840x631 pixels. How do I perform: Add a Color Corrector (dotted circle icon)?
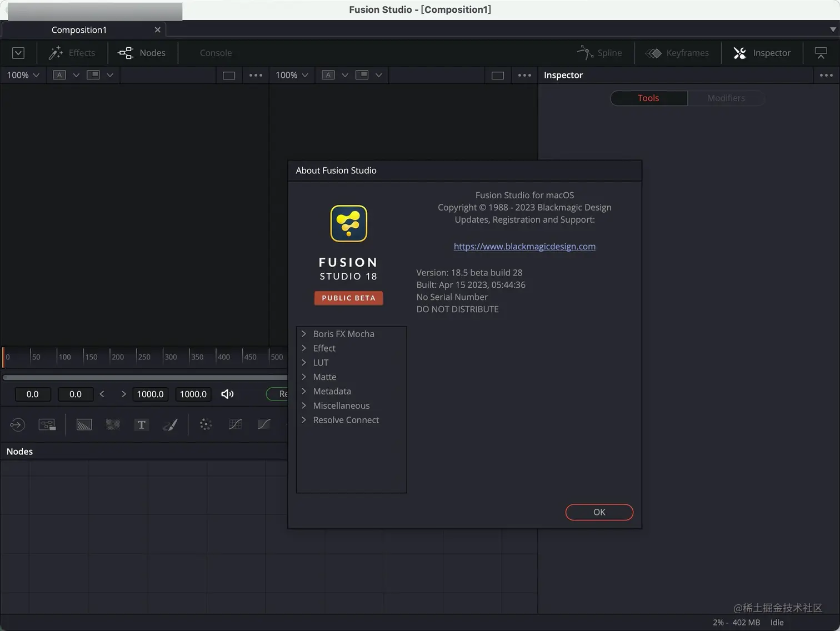(206, 425)
